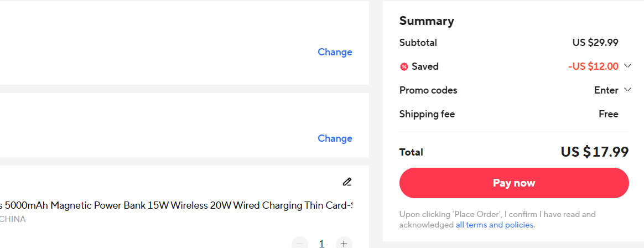Click the Promo codes label
This screenshot has width=644, height=248.
pos(428,90)
